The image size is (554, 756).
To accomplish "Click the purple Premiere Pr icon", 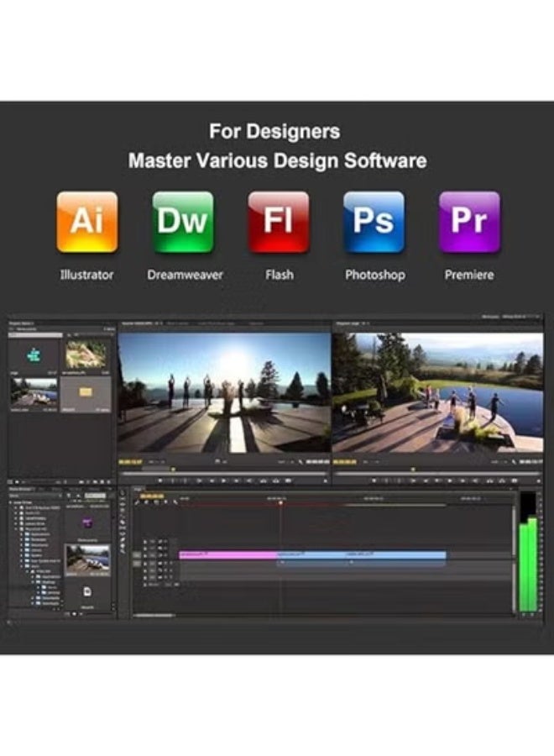I will click(469, 222).
